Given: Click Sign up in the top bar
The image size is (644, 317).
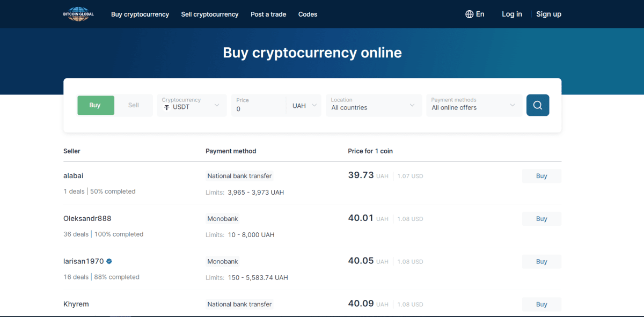Looking at the screenshot, I should point(548,14).
